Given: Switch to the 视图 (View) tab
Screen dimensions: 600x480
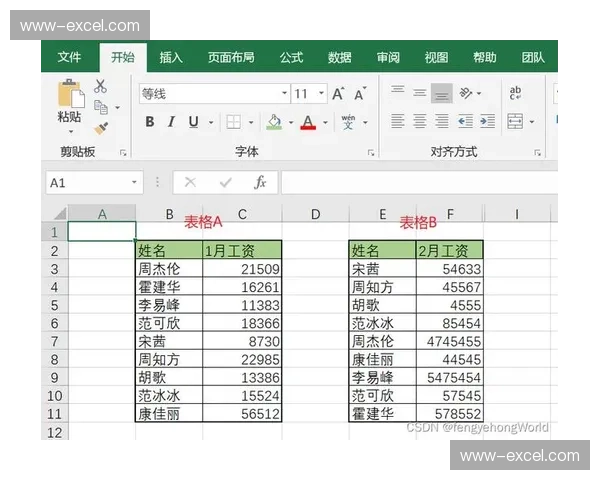Looking at the screenshot, I should click(x=436, y=57).
